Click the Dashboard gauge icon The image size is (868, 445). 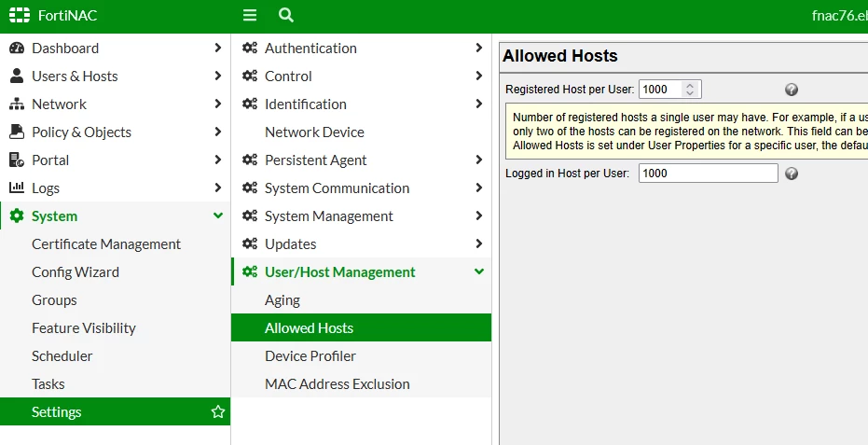17,49
